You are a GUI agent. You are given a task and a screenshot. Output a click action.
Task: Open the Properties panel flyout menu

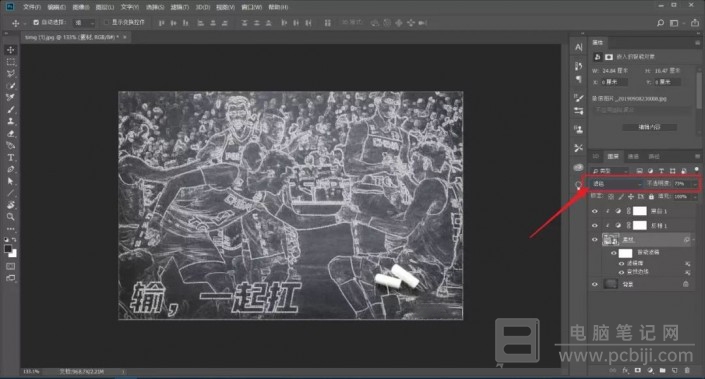697,43
